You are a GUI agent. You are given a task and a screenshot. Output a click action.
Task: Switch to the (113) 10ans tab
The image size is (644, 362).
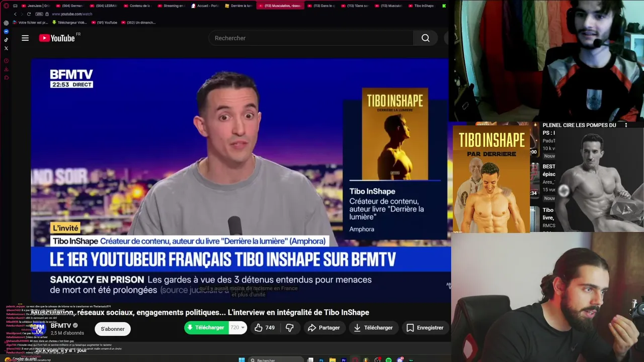(x=355, y=6)
